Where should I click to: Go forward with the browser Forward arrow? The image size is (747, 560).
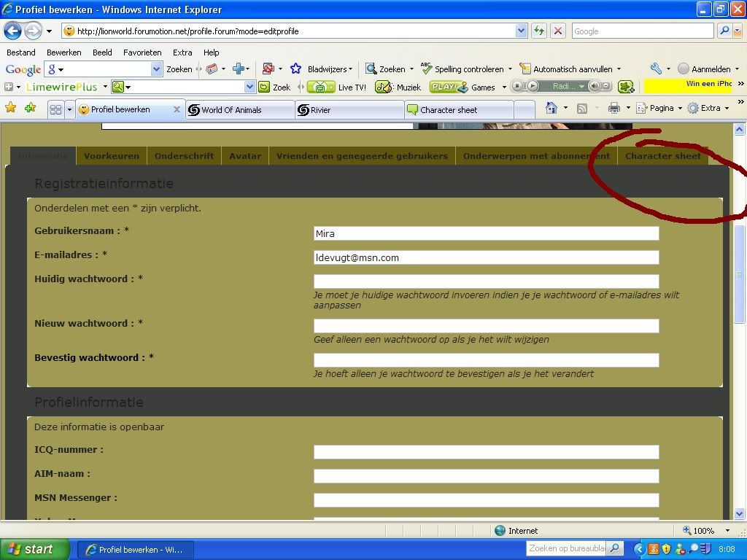(33, 31)
